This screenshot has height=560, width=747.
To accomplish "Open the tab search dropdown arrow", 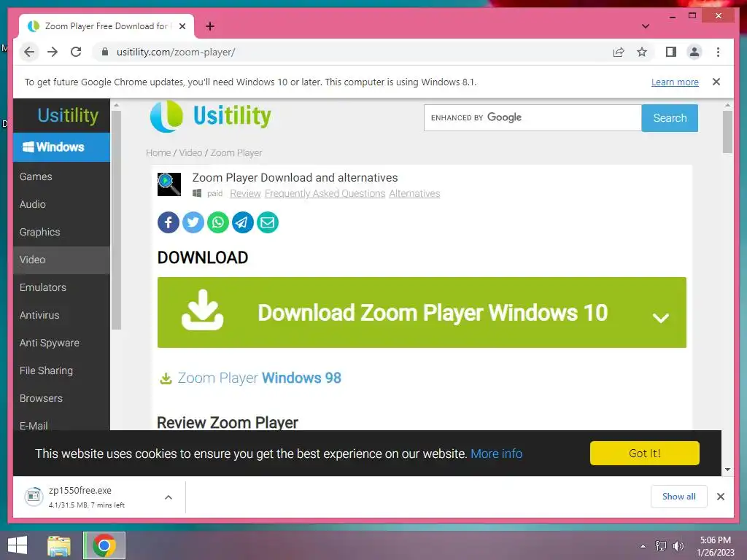I will [x=646, y=26].
